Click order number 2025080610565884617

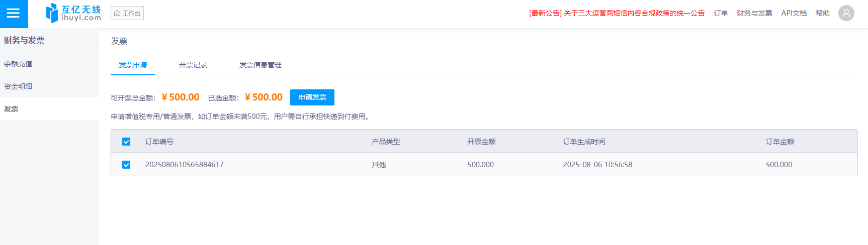(x=184, y=165)
